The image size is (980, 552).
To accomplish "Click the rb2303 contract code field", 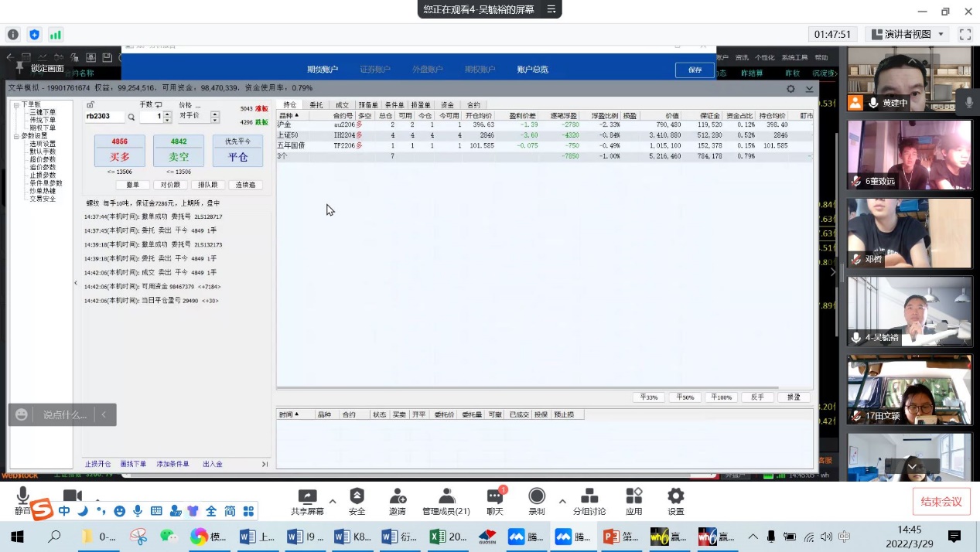I will [x=104, y=118].
